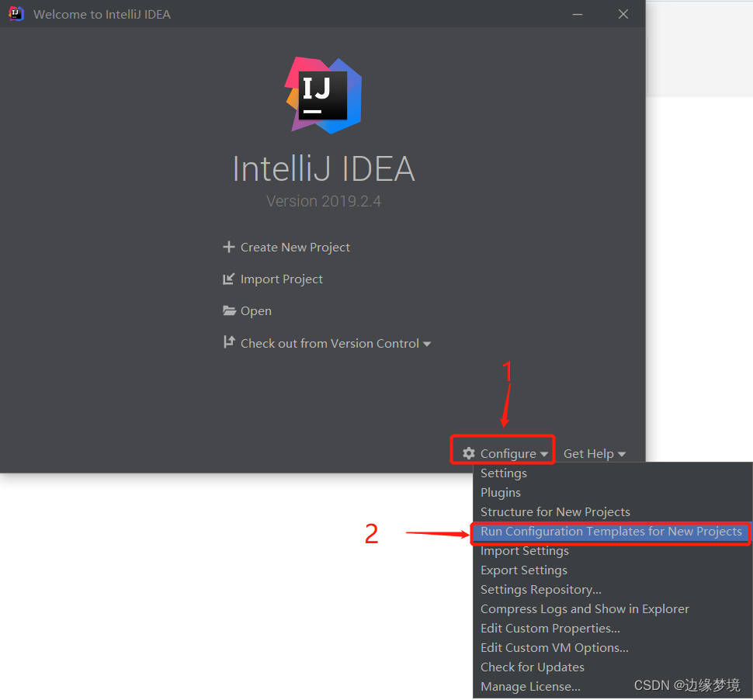Click the Version 2019.2.4 text
The image size is (753, 700).
click(324, 201)
